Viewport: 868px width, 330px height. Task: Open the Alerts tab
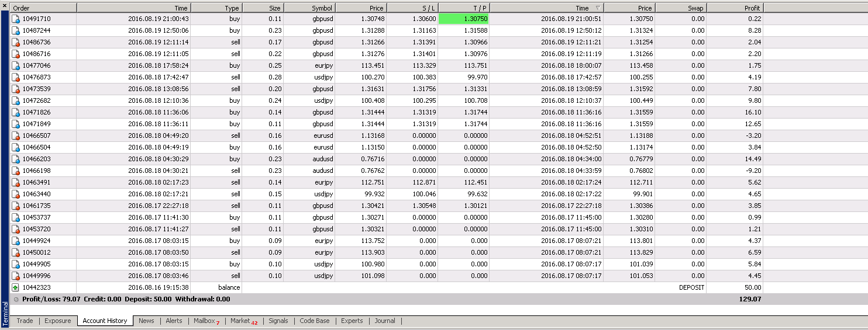point(174,321)
